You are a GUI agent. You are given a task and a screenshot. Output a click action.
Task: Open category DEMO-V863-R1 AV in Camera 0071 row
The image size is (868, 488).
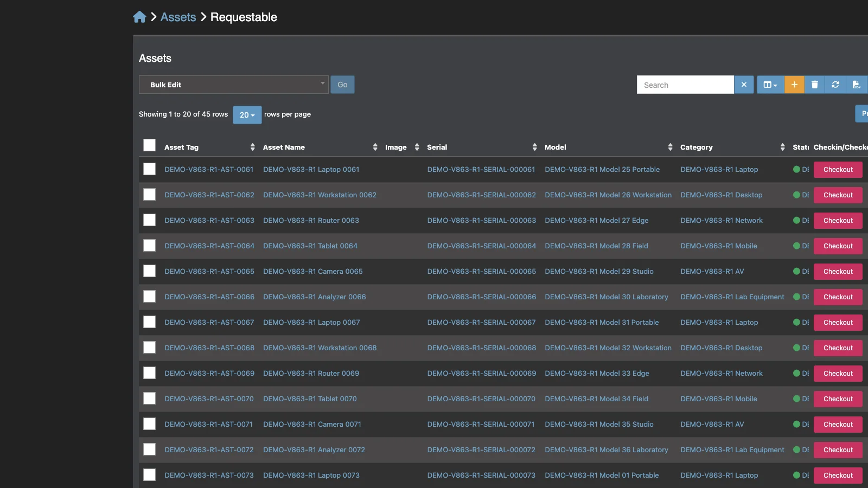(x=712, y=424)
